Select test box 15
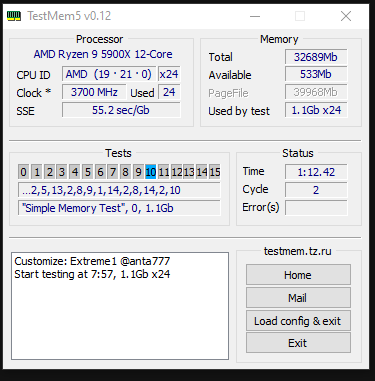The height and width of the screenshot is (381, 375). click(215, 172)
